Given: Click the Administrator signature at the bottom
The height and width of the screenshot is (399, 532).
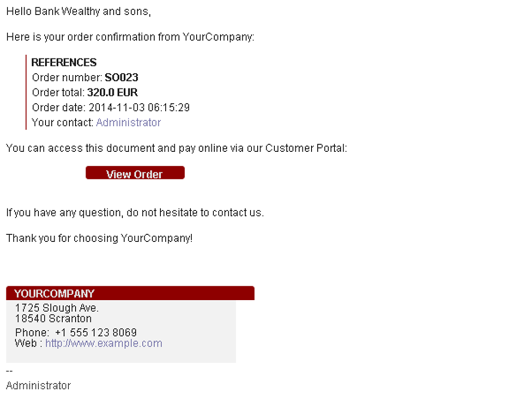Looking at the screenshot, I should point(38,386).
